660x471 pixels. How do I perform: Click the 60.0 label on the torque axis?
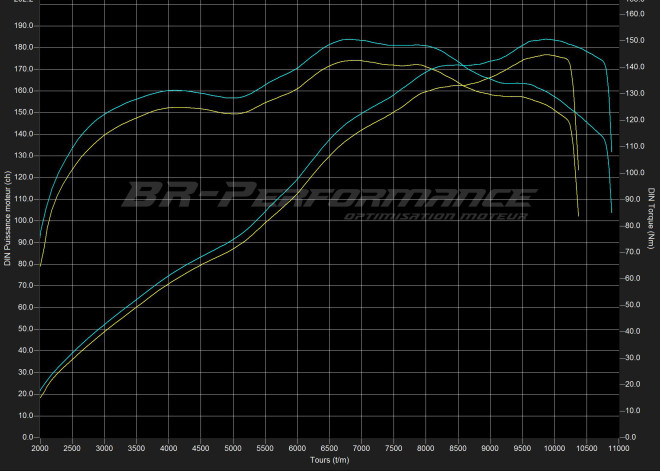point(633,279)
